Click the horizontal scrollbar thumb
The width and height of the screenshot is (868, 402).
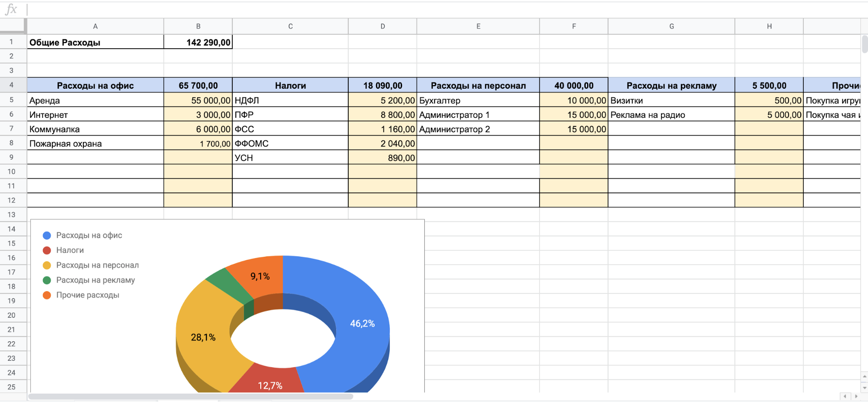pyautogui.click(x=191, y=396)
